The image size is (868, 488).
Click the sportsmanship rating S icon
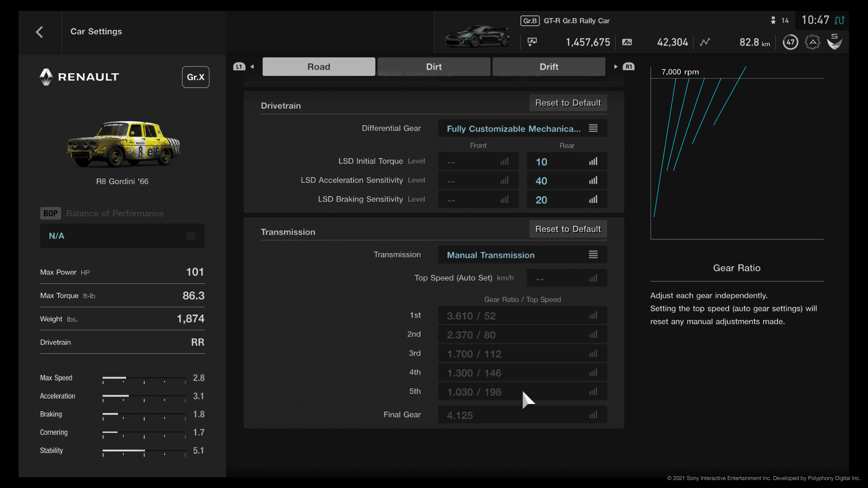(835, 42)
